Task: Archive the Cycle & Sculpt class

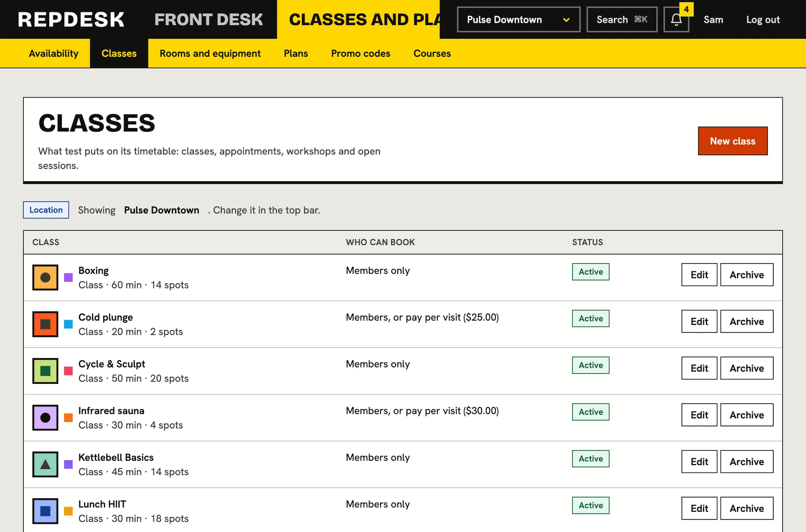Action: point(747,368)
